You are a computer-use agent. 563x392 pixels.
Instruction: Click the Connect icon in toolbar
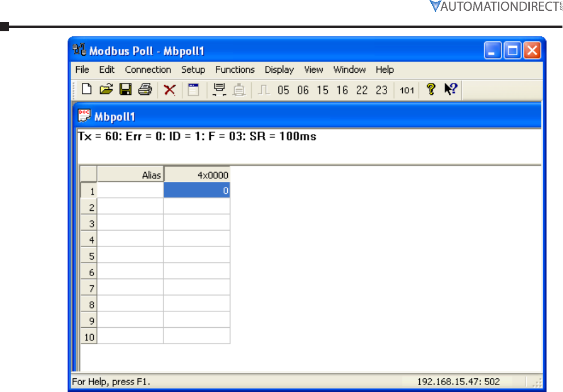219,89
